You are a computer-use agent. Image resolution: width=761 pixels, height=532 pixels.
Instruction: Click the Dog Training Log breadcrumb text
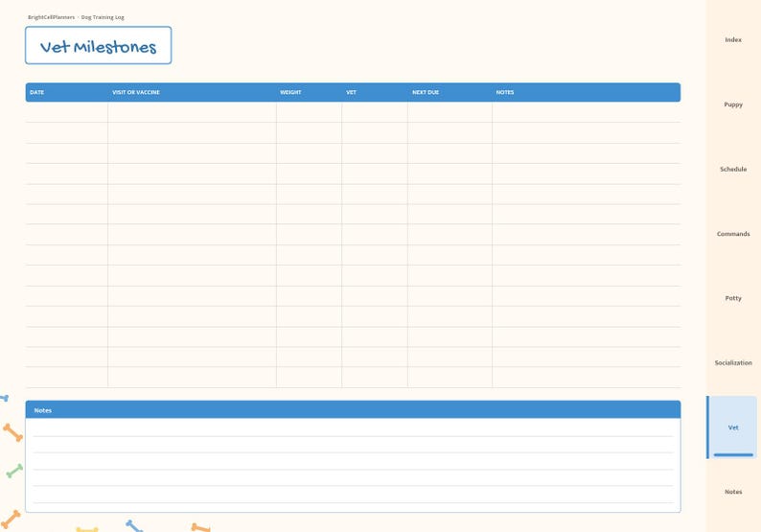tap(103, 17)
